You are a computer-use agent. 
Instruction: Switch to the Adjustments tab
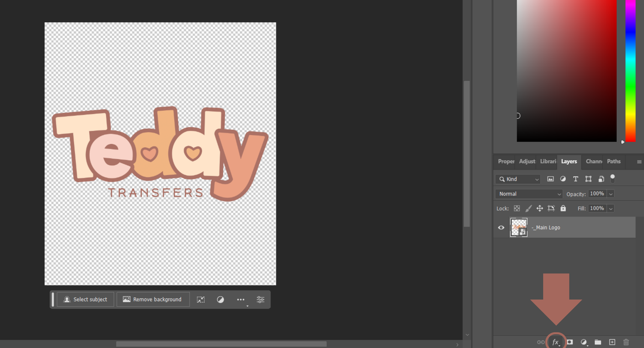[527, 161]
